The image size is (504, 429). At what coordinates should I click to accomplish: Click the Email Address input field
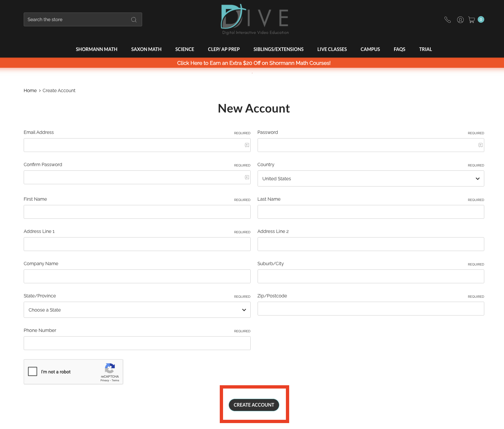click(137, 145)
